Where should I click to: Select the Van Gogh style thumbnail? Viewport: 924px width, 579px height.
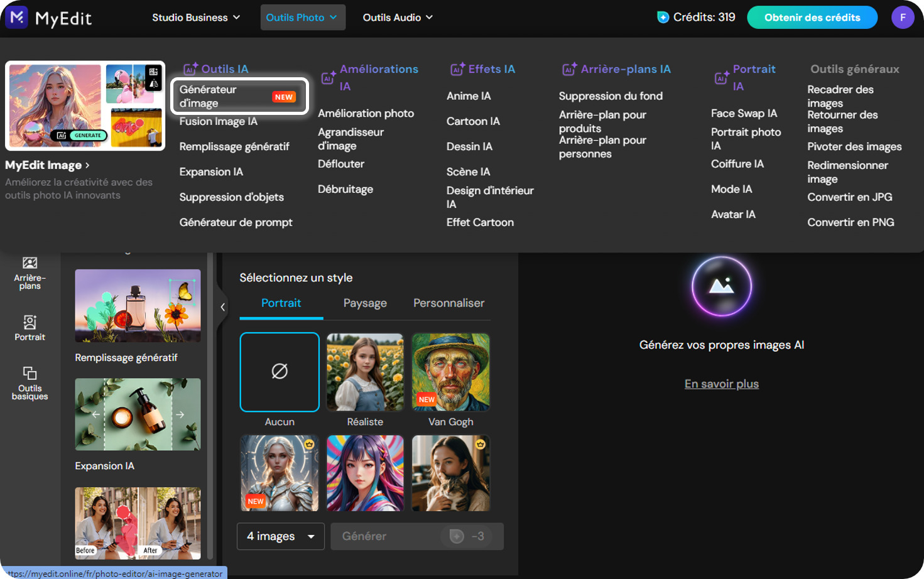(x=450, y=372)
